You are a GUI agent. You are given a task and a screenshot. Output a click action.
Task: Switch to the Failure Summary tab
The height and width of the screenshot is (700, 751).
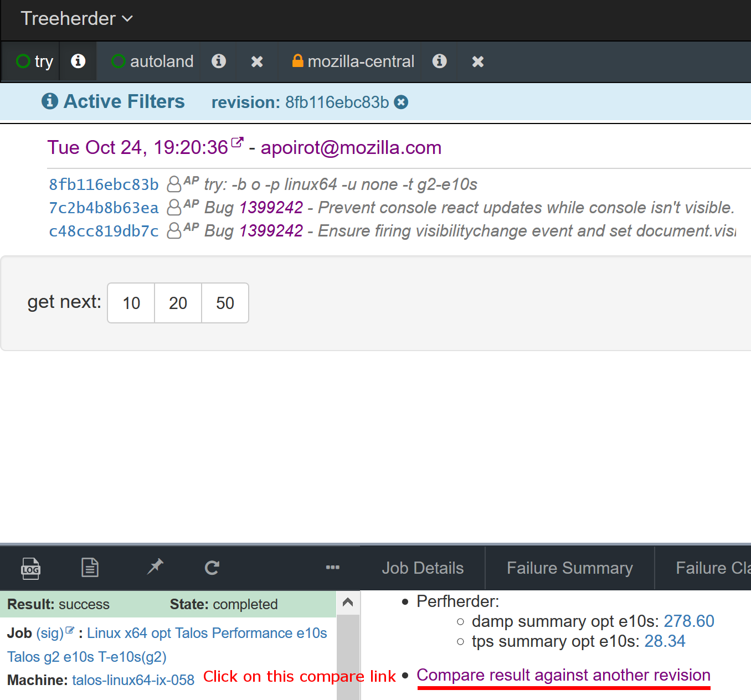(569, 568)
